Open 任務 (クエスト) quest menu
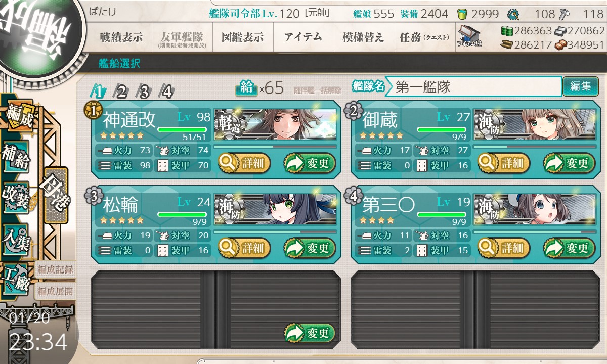607x364 pixels. pos(424,37)
